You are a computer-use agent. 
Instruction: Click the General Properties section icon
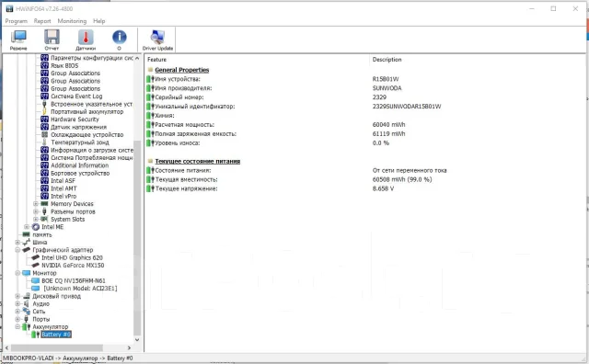151,70
